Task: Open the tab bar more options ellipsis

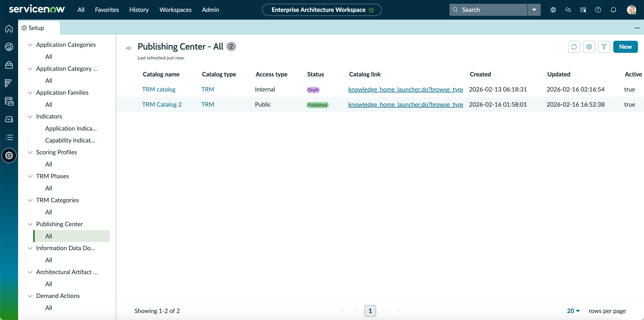Action: tap(637, 28)
